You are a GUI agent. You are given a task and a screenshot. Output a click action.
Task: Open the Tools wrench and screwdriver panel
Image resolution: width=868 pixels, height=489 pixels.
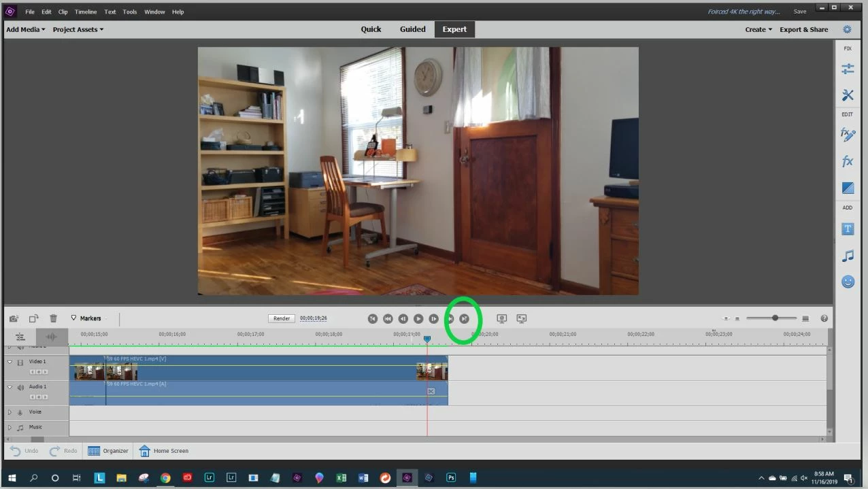click(848, 95)
